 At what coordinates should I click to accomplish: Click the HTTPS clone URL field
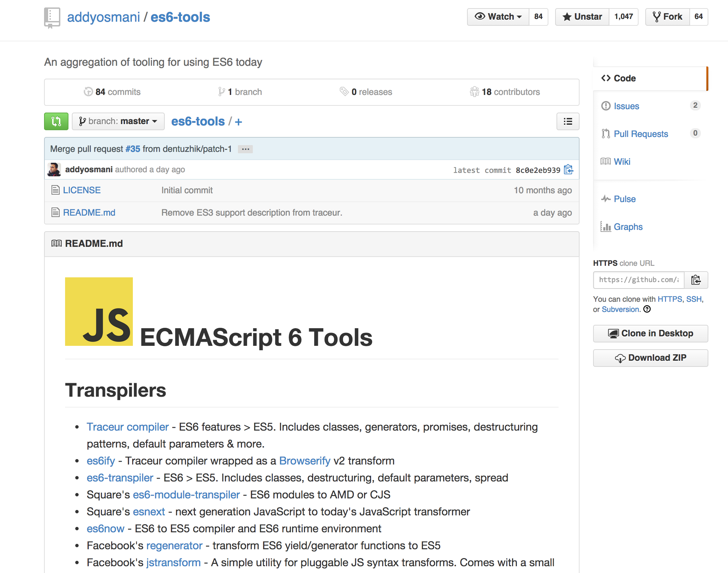pyautogui.click(x=639, y=280)
